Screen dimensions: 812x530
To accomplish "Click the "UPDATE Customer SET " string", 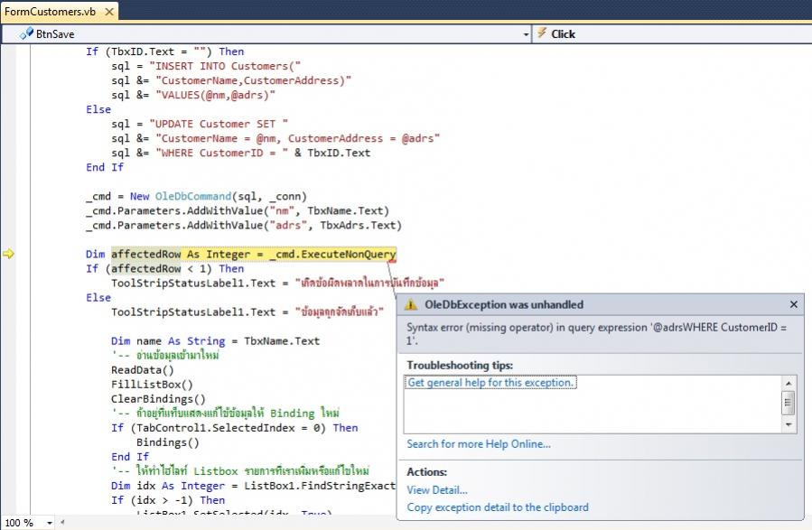I will coord(219,125).
